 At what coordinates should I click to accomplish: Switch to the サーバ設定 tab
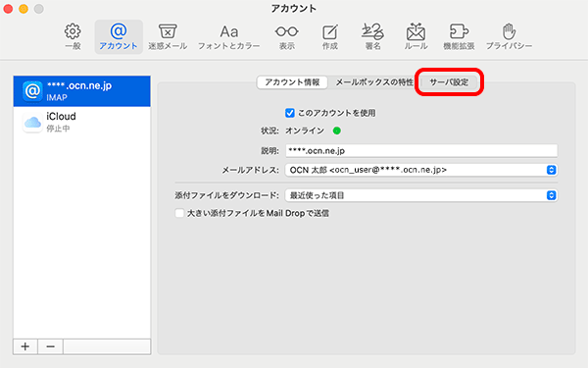tap(449, 82)
